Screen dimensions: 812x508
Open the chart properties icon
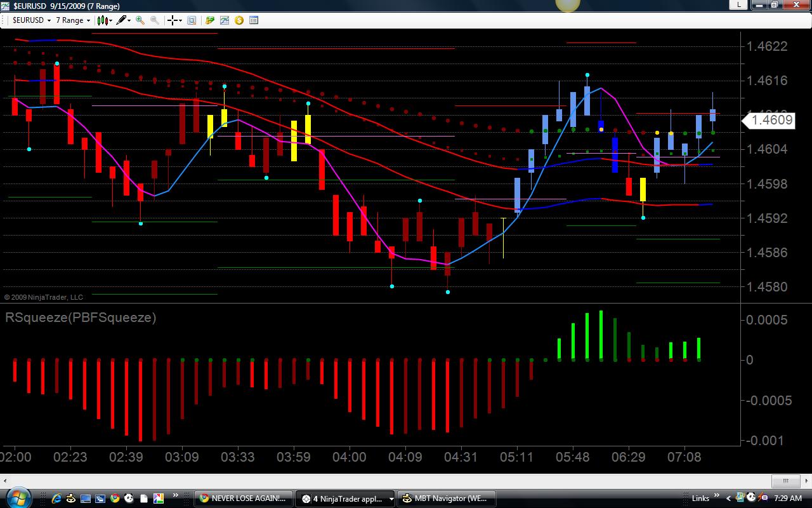254,20
